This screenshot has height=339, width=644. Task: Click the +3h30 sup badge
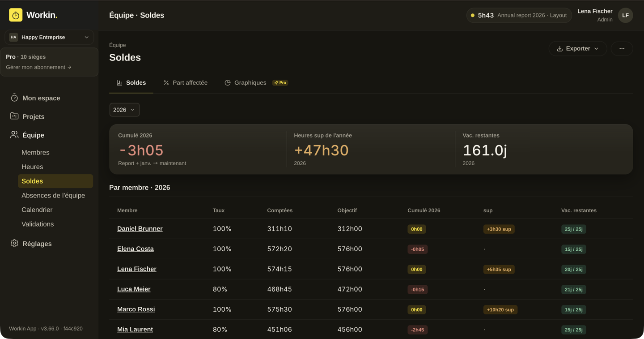click(499, 229)
